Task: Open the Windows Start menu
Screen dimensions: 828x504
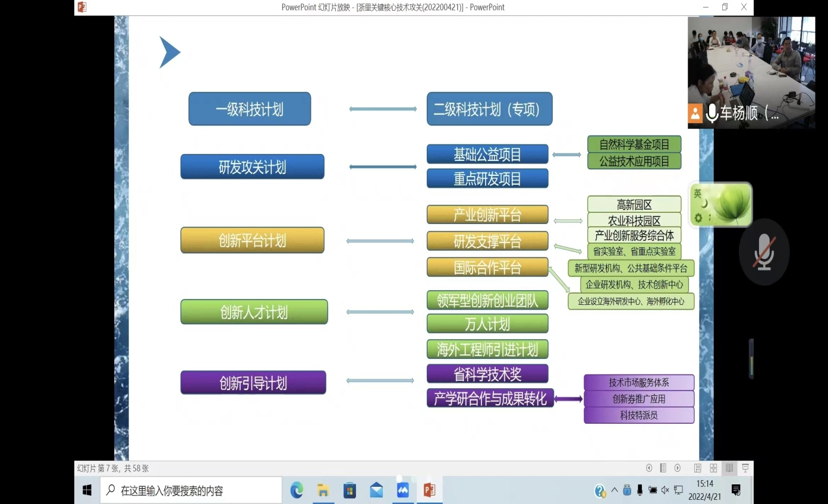Action: pos(87,490)
